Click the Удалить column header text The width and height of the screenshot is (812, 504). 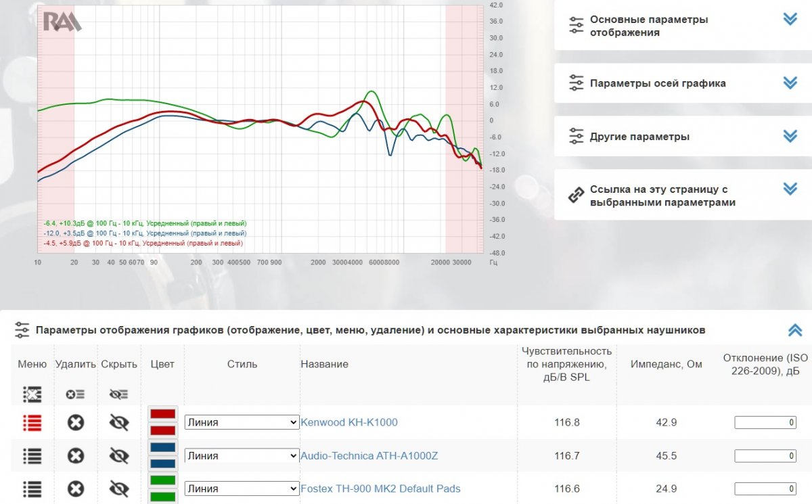pyautogui.click(x=76, y=364)
